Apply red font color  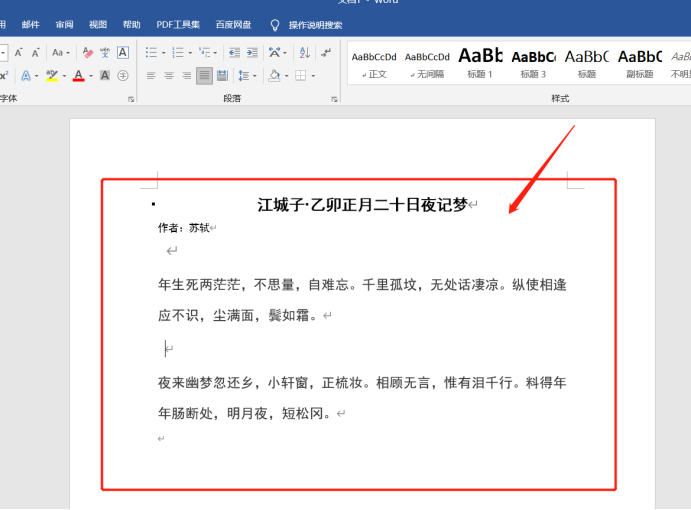[x=78, y=76]
